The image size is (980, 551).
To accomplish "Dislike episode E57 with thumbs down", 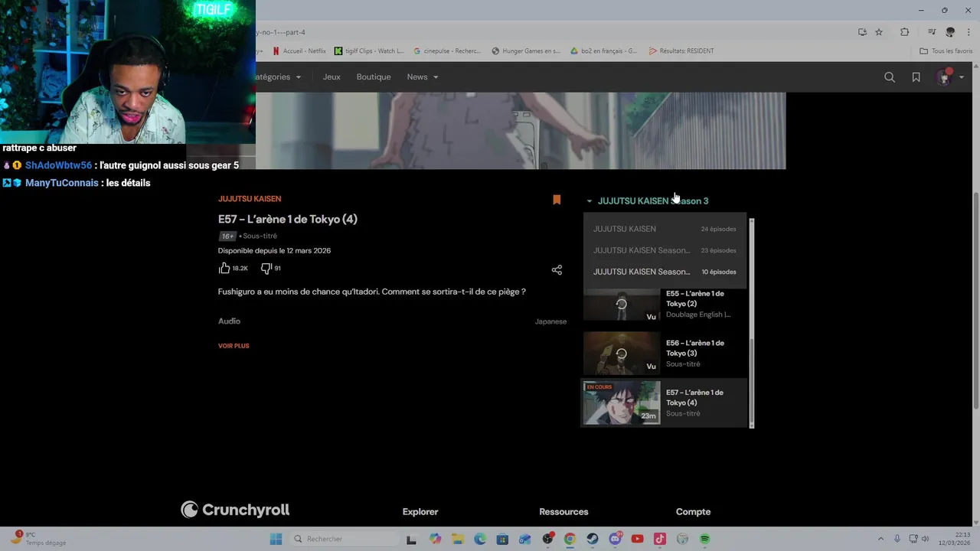I will [266, 268].
